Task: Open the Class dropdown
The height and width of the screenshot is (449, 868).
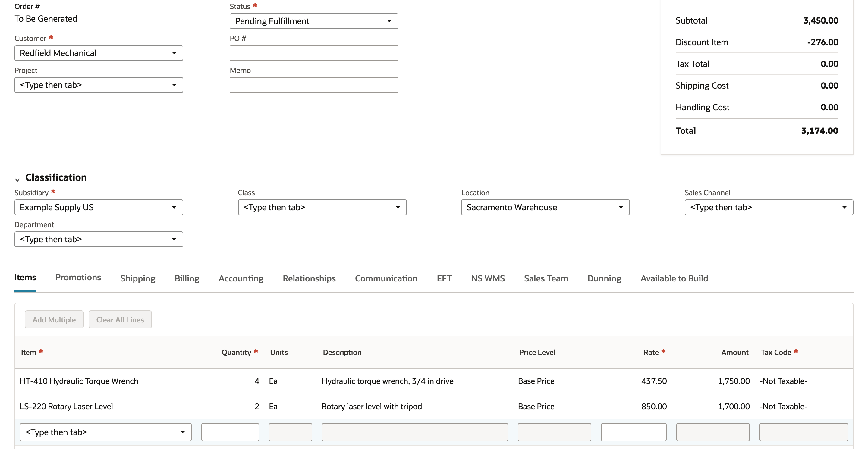Action: point(322,207)
